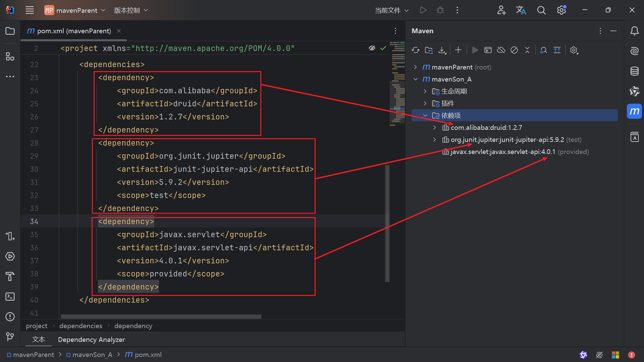Click 'project' breadcrumb in editor
The height and width of the screenshot is (362, 644).
(37, 325)
